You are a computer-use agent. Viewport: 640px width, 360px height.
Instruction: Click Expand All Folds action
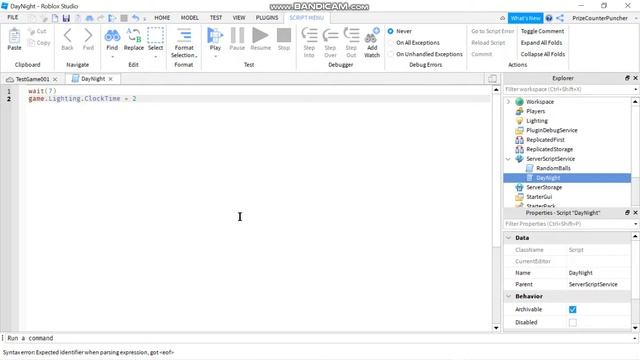[541, 42]
